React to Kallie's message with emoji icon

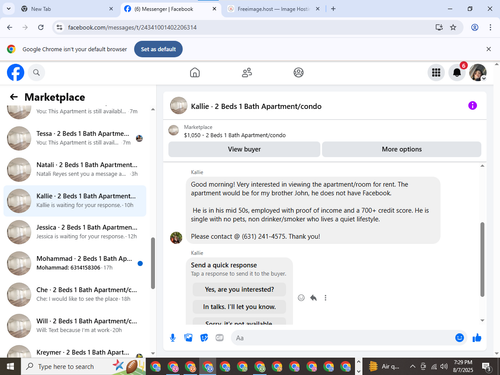coord(301,298)
